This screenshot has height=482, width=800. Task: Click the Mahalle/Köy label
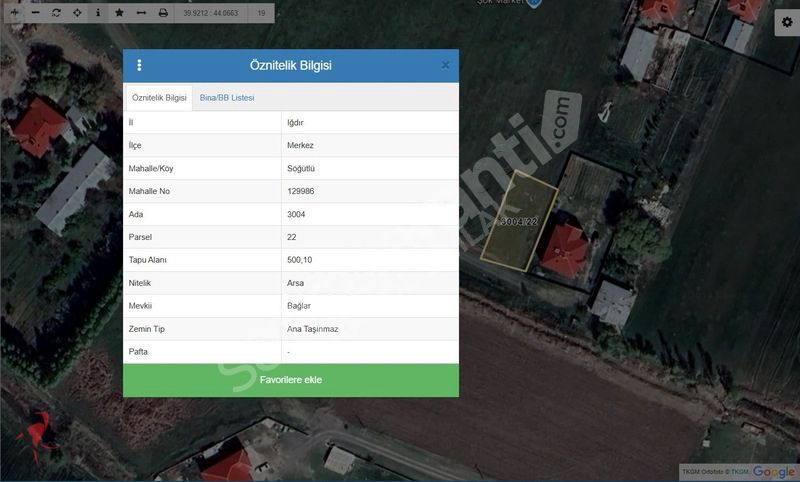click(151, 168)
